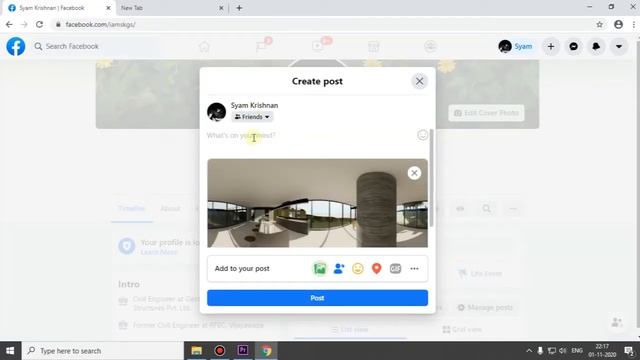Switch to the Timeline profile tab

click(x=131, y=209)
